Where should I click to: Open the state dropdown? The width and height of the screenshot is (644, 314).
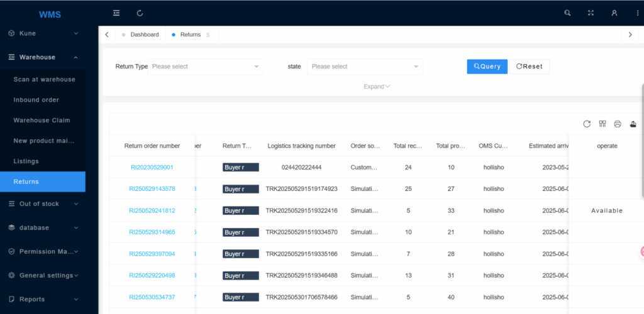tap(365, 67)
